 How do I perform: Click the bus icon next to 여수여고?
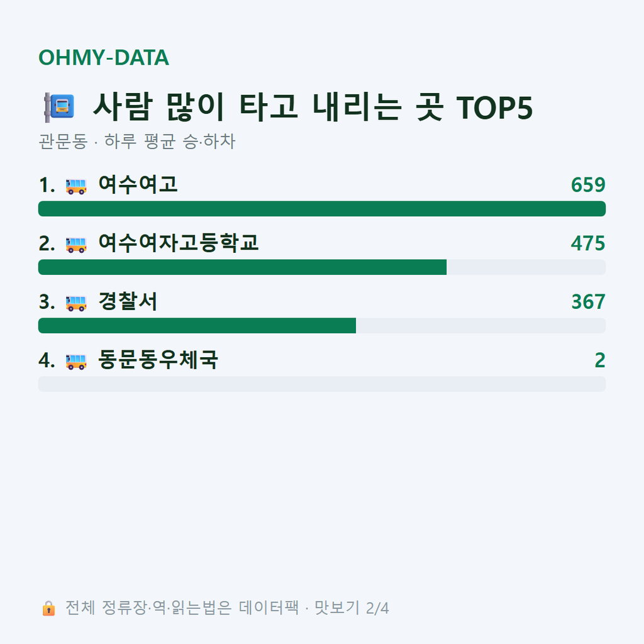[x=76, y=186]
